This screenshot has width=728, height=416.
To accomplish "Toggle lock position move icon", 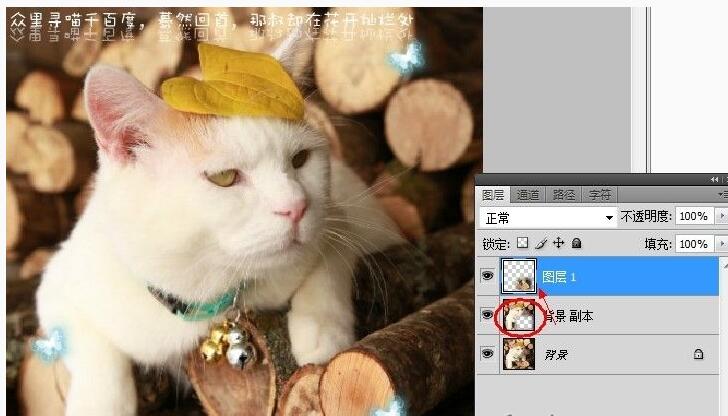I will (559, 243).
